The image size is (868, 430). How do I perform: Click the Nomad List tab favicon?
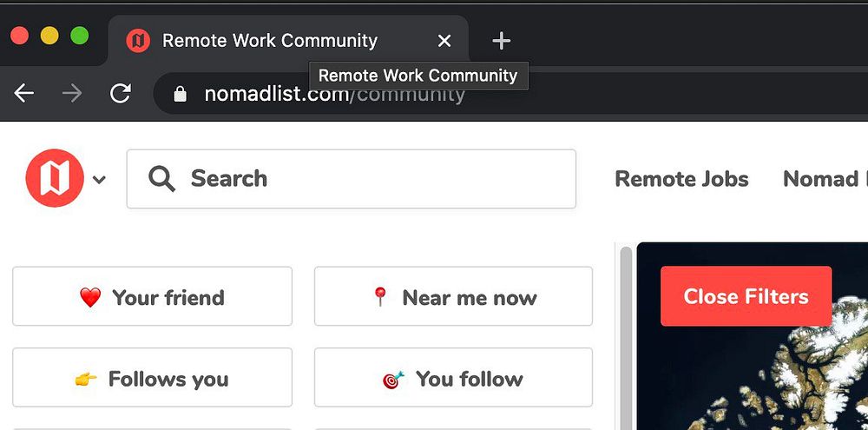138,41
